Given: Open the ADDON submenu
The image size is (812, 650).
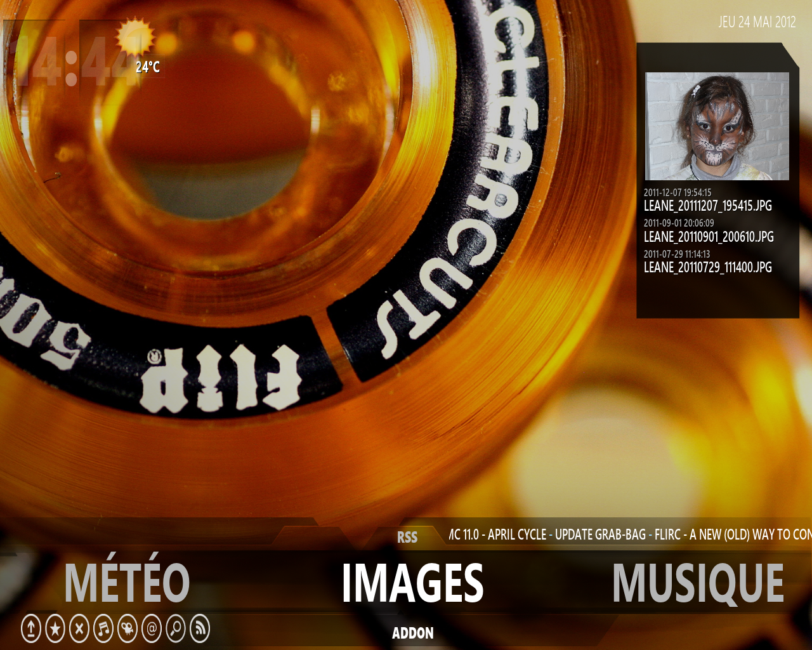Looking at the screenshot, I should tap(413, 633).
